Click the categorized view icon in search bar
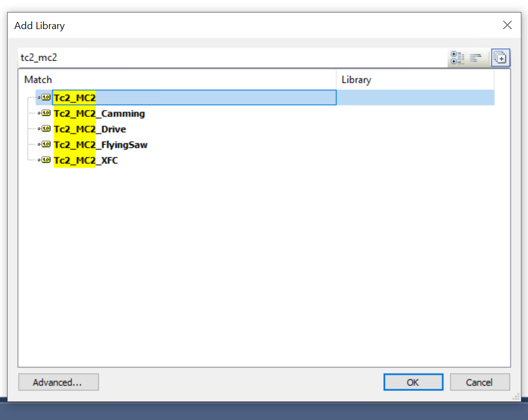Viewport: 528px width, 420px height. (x=458, y=58)
